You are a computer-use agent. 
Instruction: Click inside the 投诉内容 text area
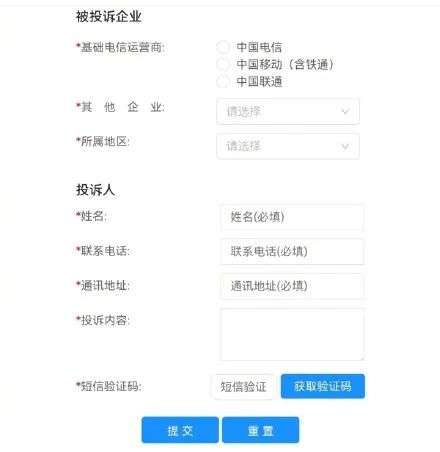[292, 334]
